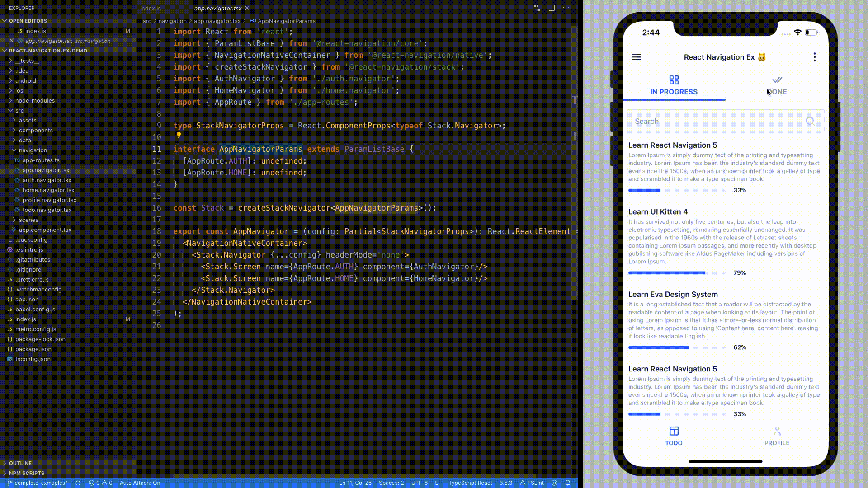Viewport: 868px width, 488px height.
Task: Click the sync icon next to complete-examples branch
Action: (x=78, y=483)
